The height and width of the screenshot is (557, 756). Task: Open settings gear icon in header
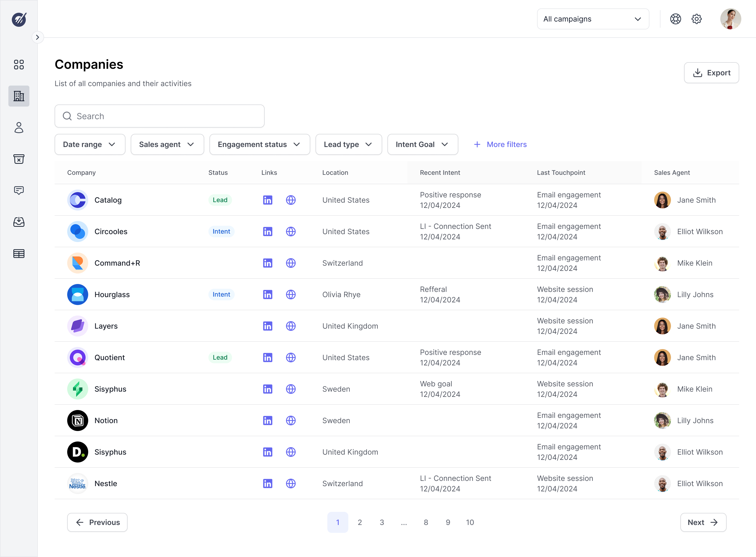pos(696,19)
